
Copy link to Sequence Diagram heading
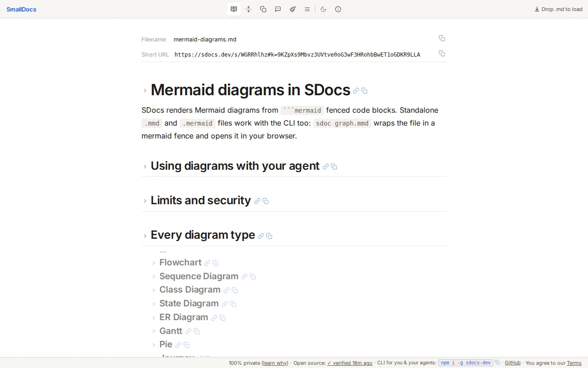pyautogui.click(x=244, y=276)
